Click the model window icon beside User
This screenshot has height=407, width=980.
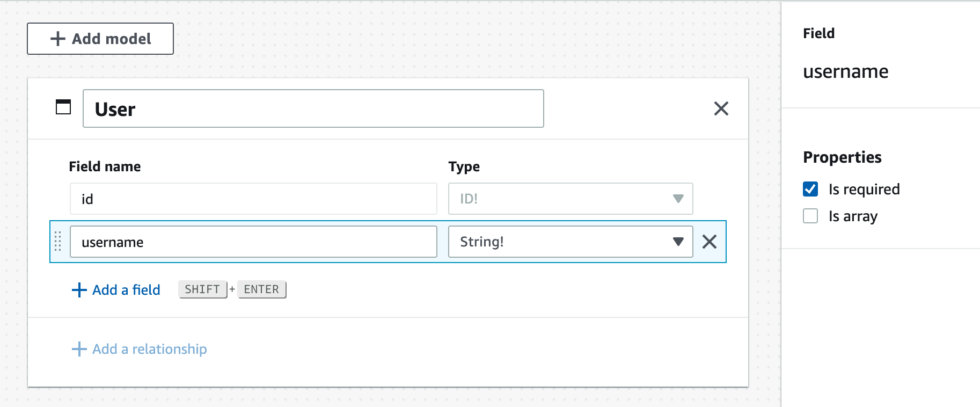[63, 107]
